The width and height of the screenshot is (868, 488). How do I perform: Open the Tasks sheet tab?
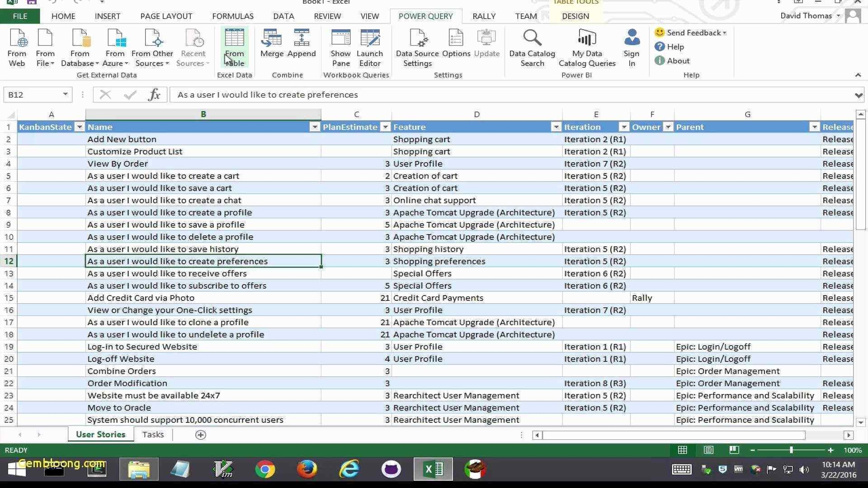pyautogui.click(x=152, y=434)
